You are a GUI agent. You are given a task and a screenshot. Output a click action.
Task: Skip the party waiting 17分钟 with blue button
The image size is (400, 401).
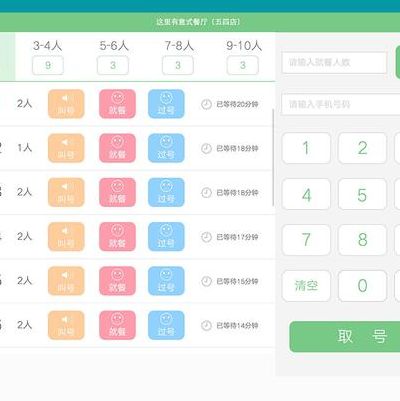click(x=166, y=237)
